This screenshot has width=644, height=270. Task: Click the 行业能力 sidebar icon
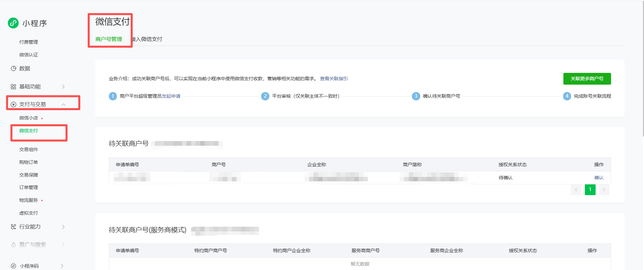tap(13, 227)
